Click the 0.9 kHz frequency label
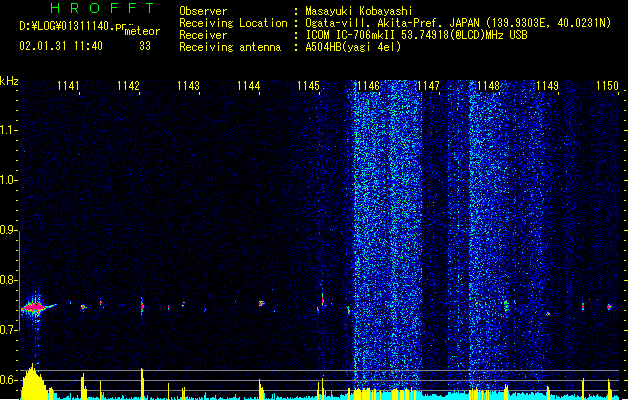The image size is (629, 400). 8,230
